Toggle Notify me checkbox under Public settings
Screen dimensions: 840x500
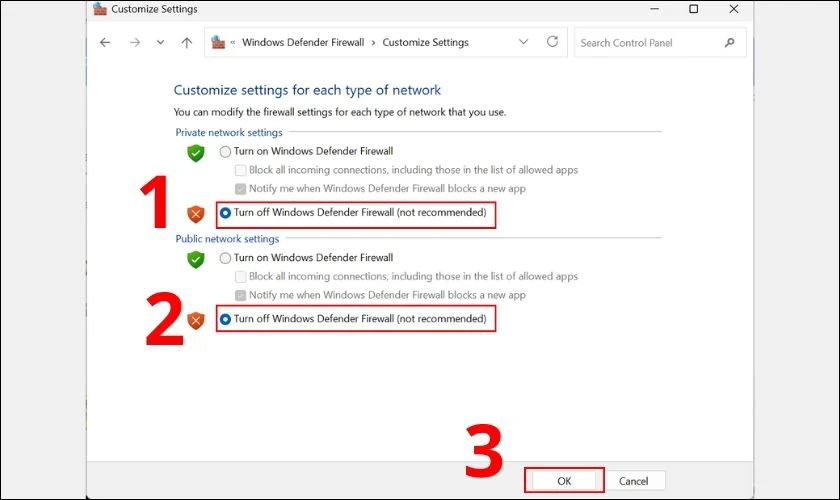pyautogui.click(x=241, y=295)
